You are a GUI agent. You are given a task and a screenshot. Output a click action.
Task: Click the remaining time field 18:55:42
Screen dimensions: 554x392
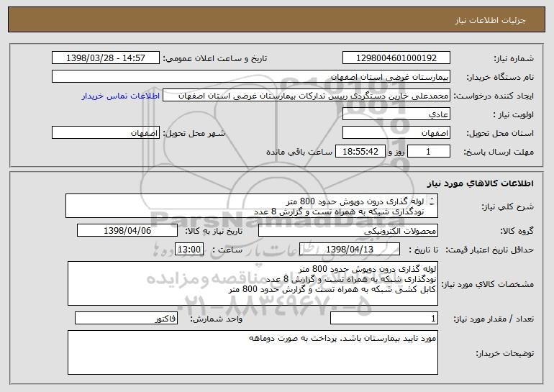click(360, 152)
